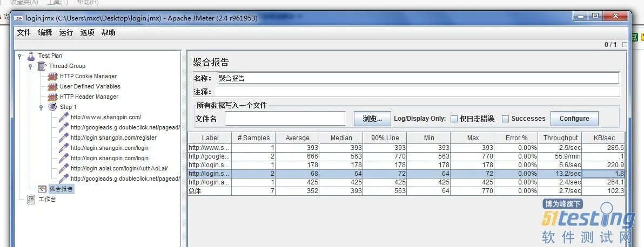Focus the 文件名 input field

coord(285,119)
